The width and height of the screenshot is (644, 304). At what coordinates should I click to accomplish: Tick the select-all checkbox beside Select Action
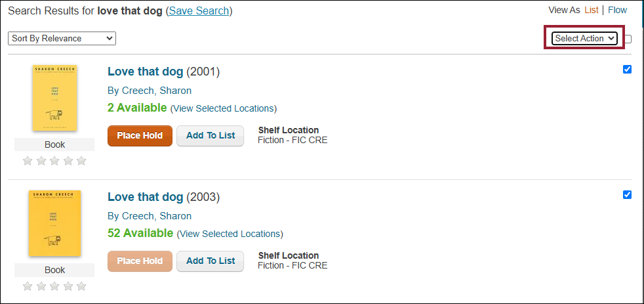pos(628,39)
